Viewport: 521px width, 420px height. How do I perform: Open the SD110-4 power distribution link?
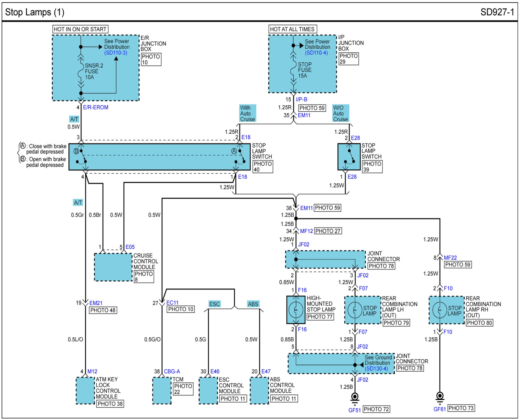point(316,53)
